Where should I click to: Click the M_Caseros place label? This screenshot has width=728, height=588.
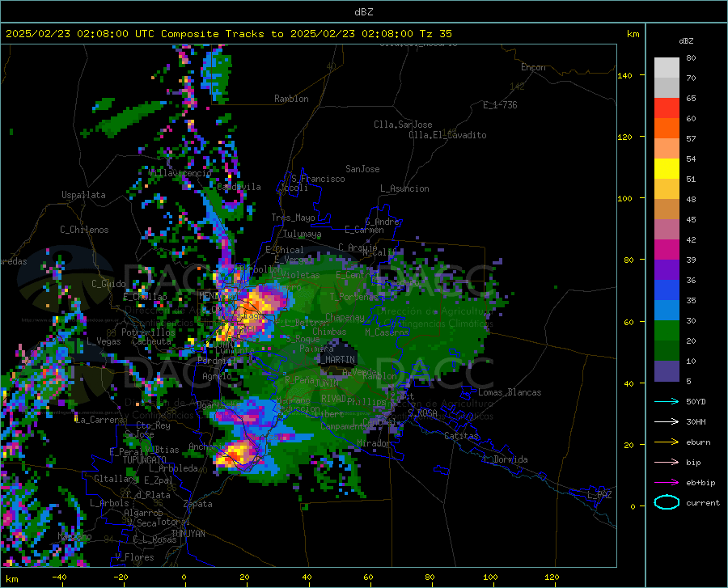point(387,332)
